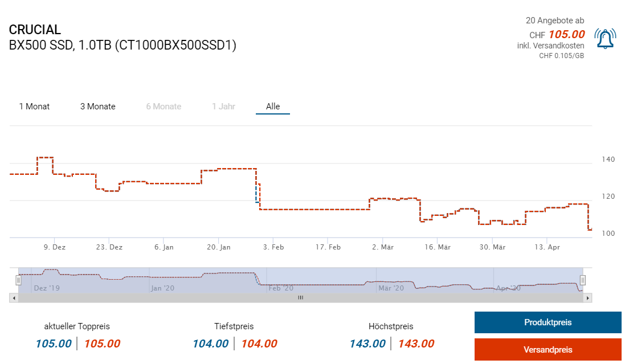This screenshot has height=364, width=625.
Task: Toggle the Versandpreis series
Action: [x=548, y=350]
